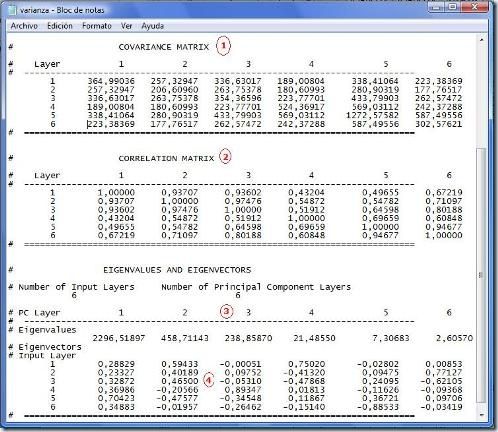Click eigenvalue 7,30683
This screenshot has height=432, width=498.
tap(391, 338)
